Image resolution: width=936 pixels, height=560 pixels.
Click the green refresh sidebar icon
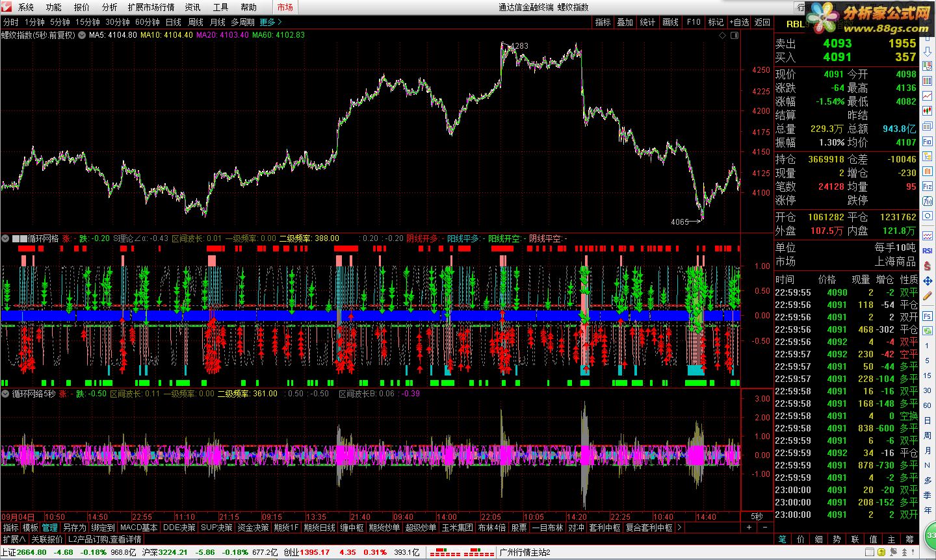pos(928,331)
